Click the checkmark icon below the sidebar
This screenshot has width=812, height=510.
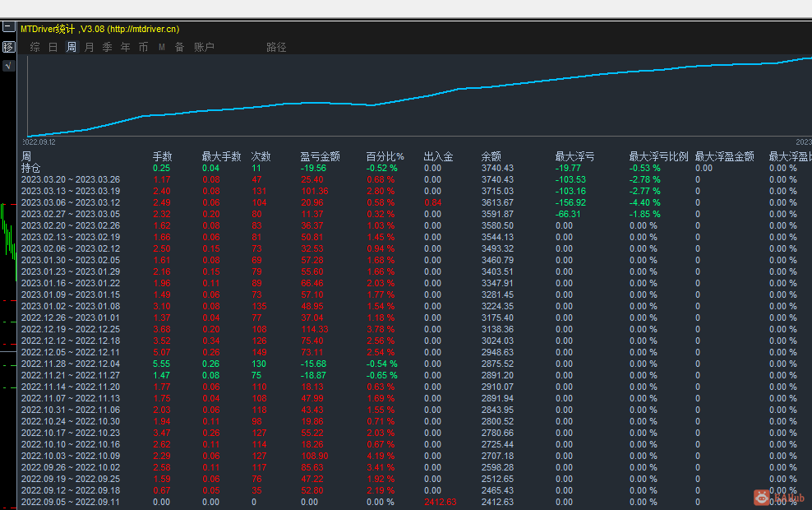tap(7, 64)
